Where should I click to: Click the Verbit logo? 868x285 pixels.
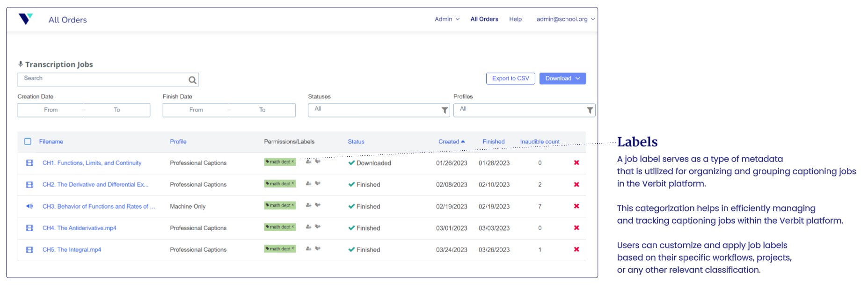pos(26,19)
